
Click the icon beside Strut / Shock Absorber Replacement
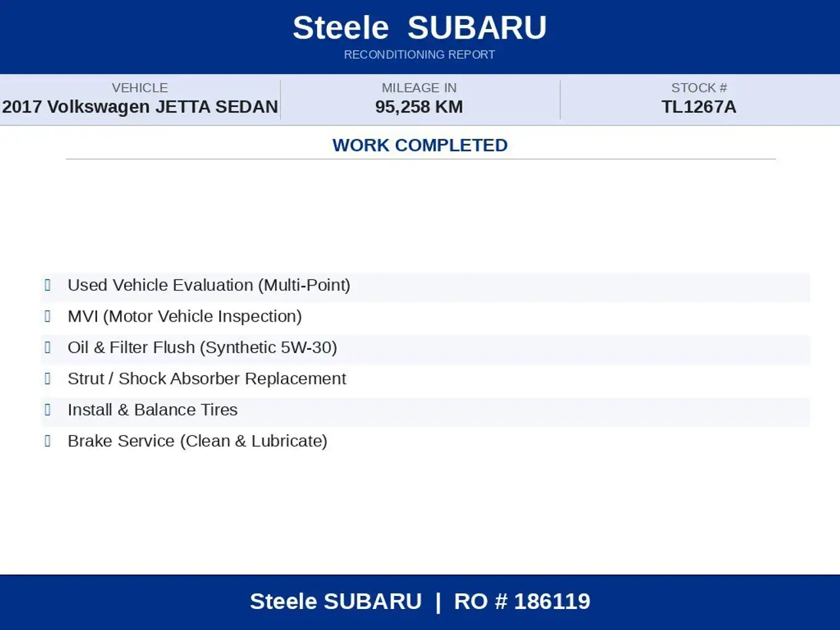pos(47,379)
